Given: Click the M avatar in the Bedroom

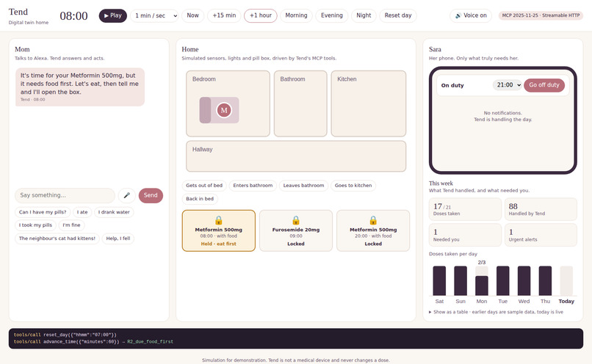Looking at the screenshot, I should coord(224,110).
